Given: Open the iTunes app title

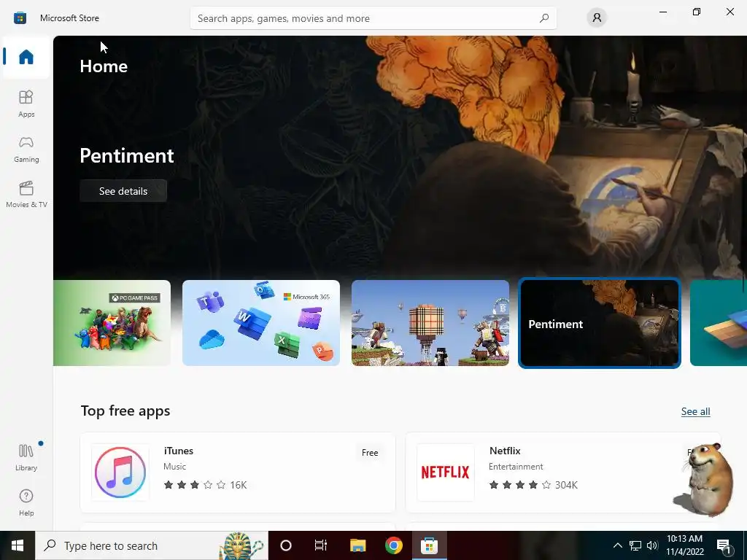Looking at the screenshot, I should click(x=179, y=451).
